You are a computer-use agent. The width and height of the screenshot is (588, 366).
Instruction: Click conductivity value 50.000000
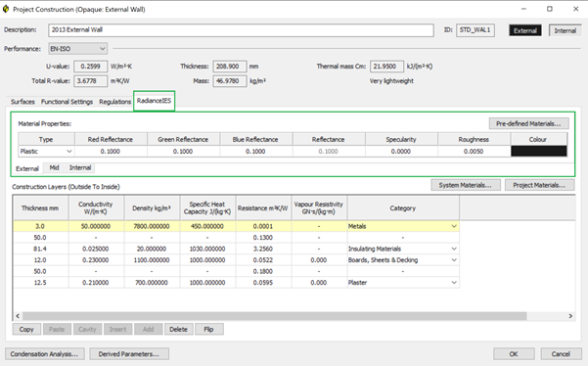96,226
